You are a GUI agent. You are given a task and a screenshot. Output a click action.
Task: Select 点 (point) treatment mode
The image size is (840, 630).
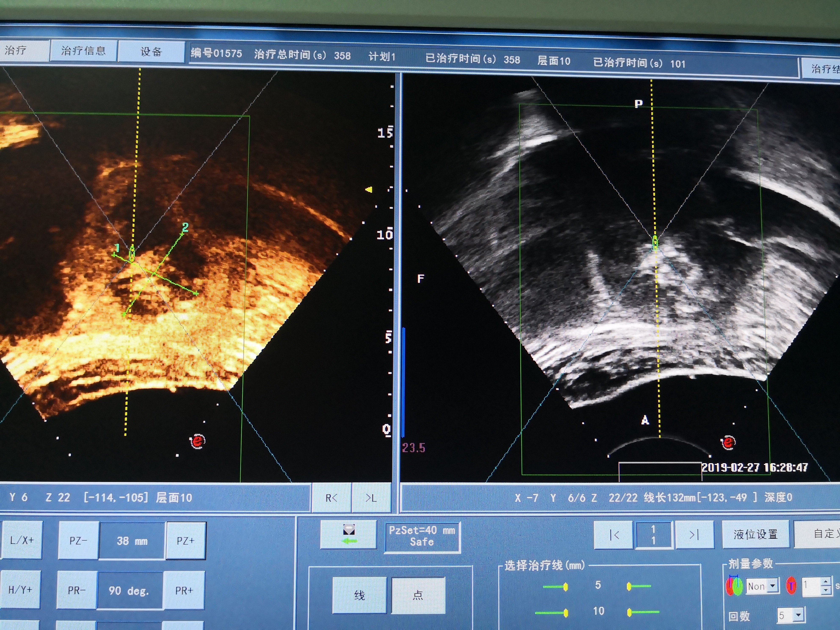[x=418, y=595]
